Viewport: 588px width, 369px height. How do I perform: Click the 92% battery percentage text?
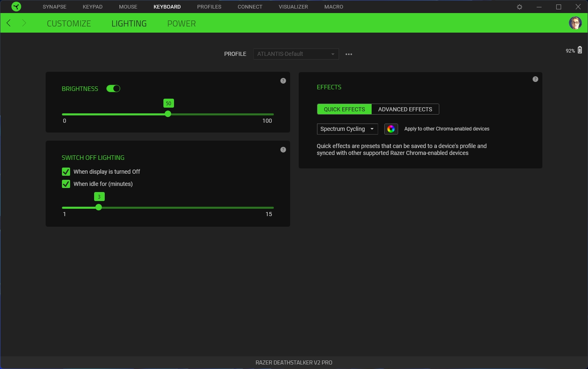(x=570, y=51)
